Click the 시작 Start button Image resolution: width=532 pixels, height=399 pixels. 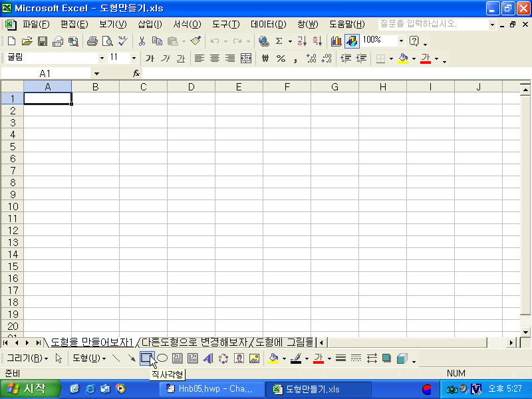31,389
